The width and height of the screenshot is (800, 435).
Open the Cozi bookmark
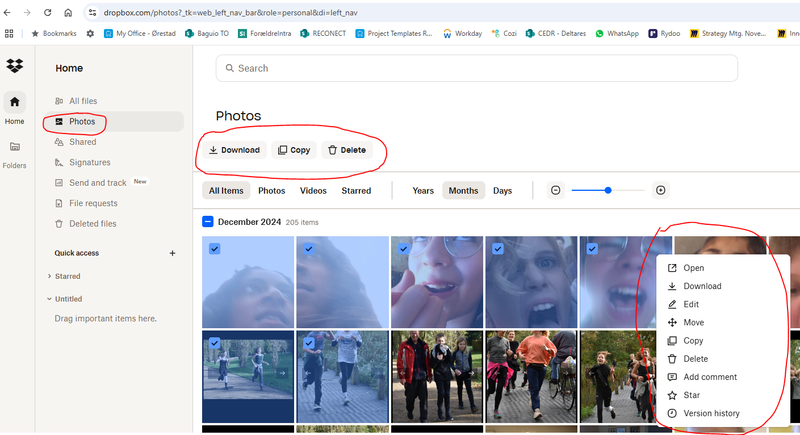pyautogui.click(x=504, y=34)
